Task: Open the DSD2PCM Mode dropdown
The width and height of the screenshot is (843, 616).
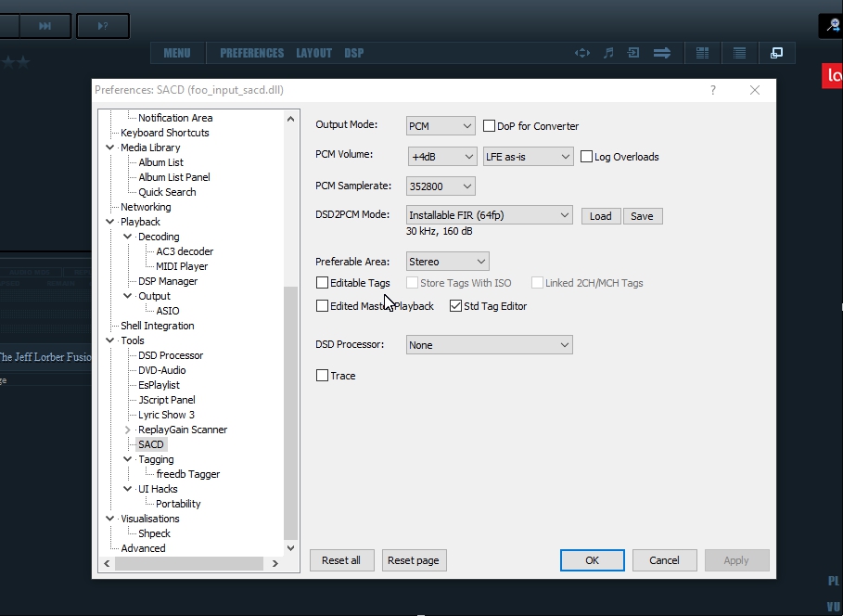Action: tap(490, 215)
